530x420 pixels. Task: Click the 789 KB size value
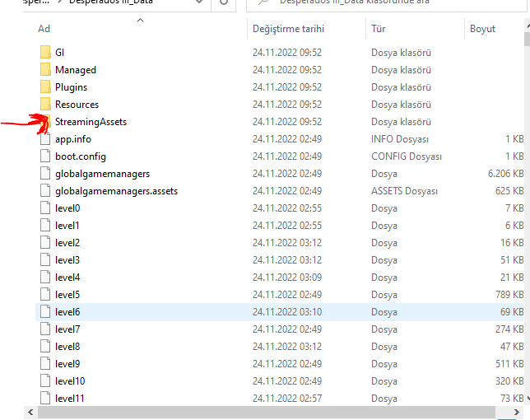(x=509, y=294)
